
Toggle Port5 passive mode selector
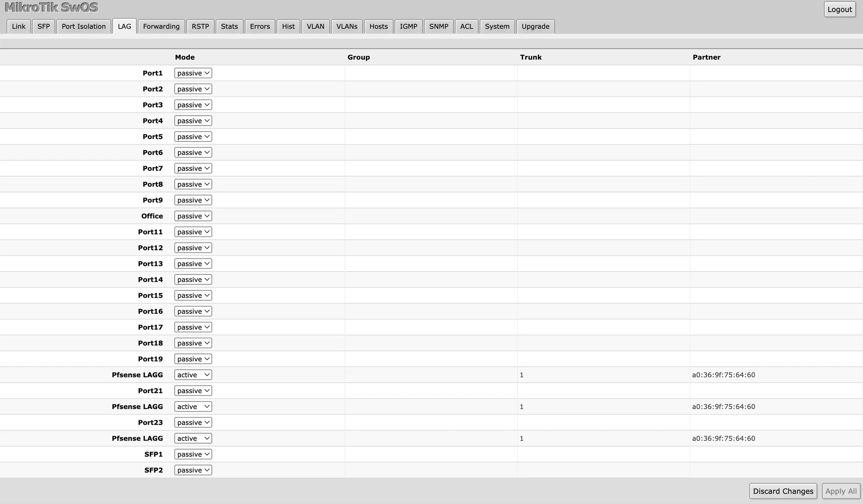coord(192,136)
